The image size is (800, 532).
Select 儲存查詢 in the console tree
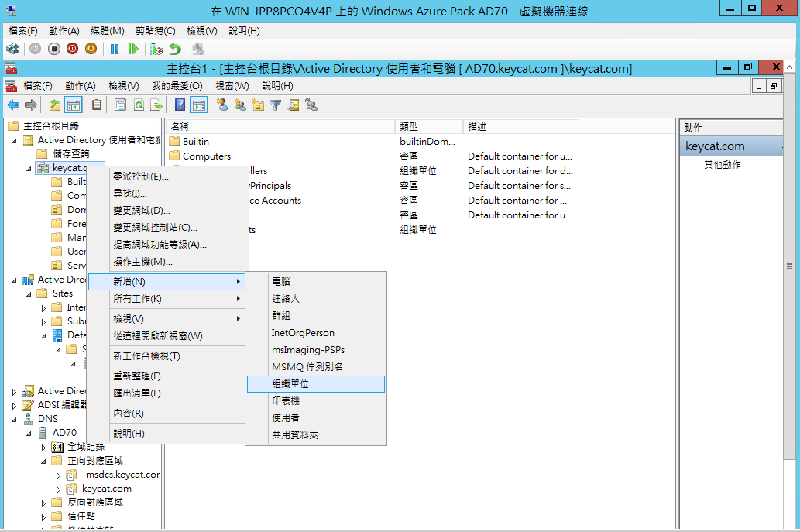[x=71, y=153]
